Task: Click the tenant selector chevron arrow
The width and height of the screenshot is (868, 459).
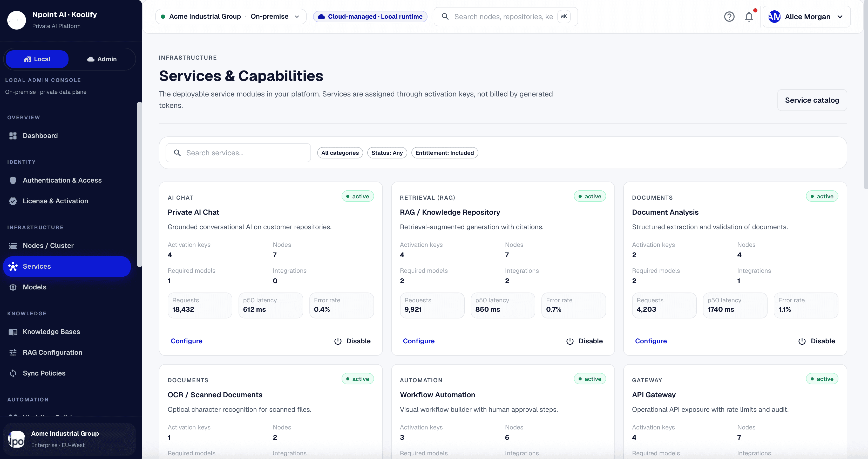Action: point(297,17)
